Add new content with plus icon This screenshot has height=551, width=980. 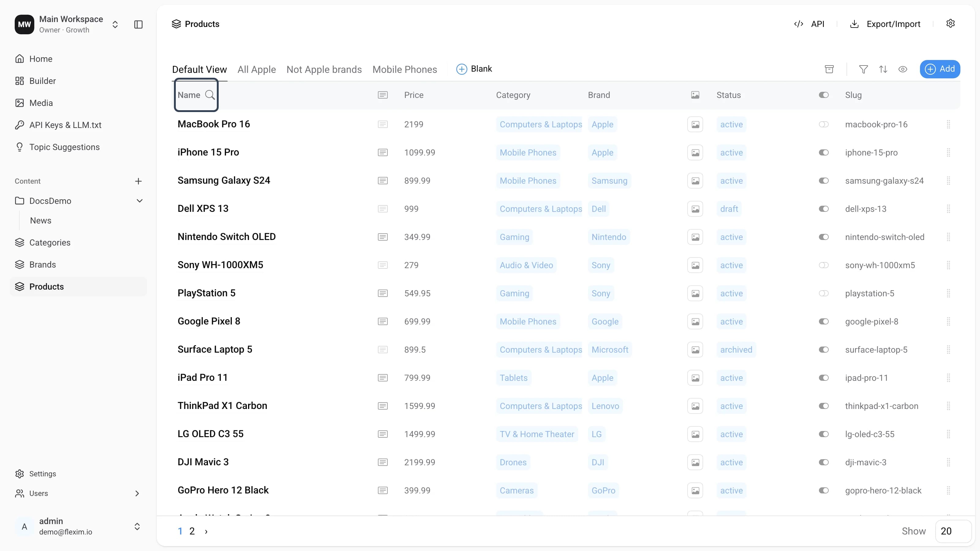[x=138, y=181]
